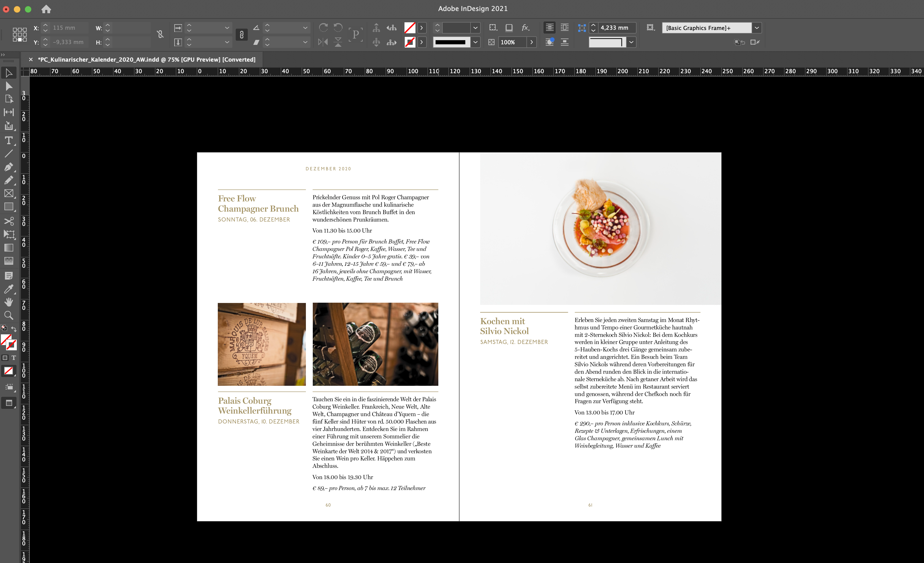924x563 pixels.
Task: Open the stroke weight dropdown
Action: click(x=475, y=28)
